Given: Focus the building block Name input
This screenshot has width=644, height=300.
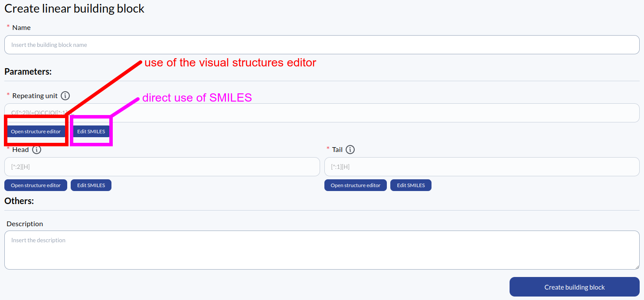Looking at the screenshot, I should point(321,45).
